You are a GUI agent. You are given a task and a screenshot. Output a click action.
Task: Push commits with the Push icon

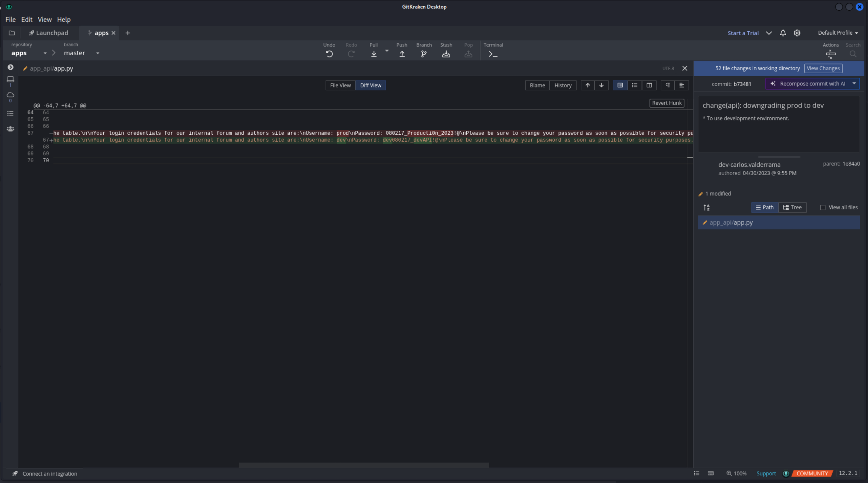pos(402,54)
